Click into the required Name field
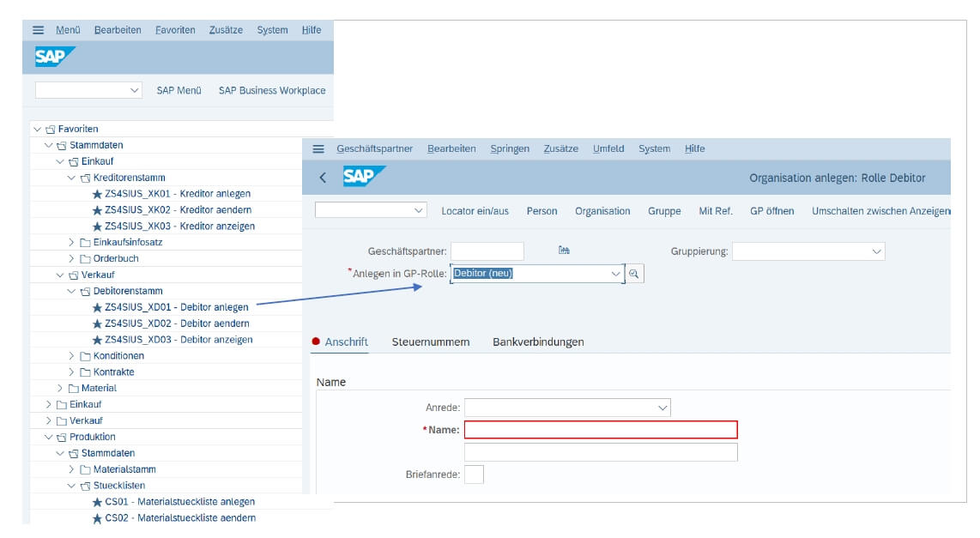Image resolution: width=980 pixels, height=538 pixels. [x=601, y=430]
